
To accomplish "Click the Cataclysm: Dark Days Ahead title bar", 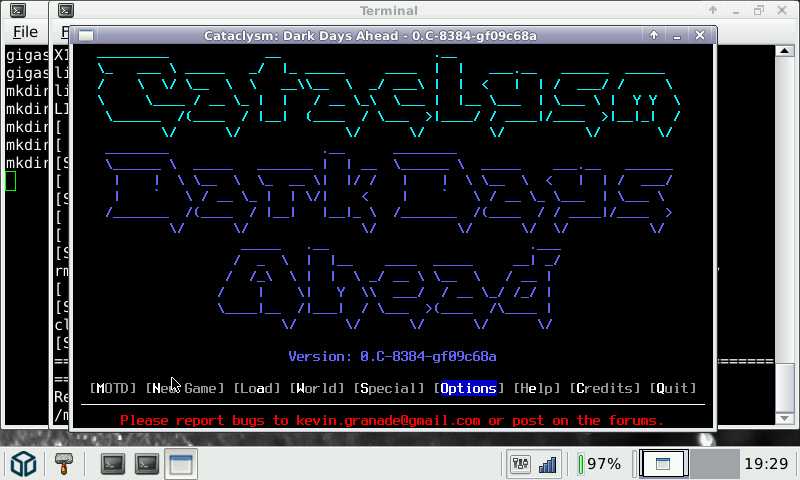I will [370, 35].
